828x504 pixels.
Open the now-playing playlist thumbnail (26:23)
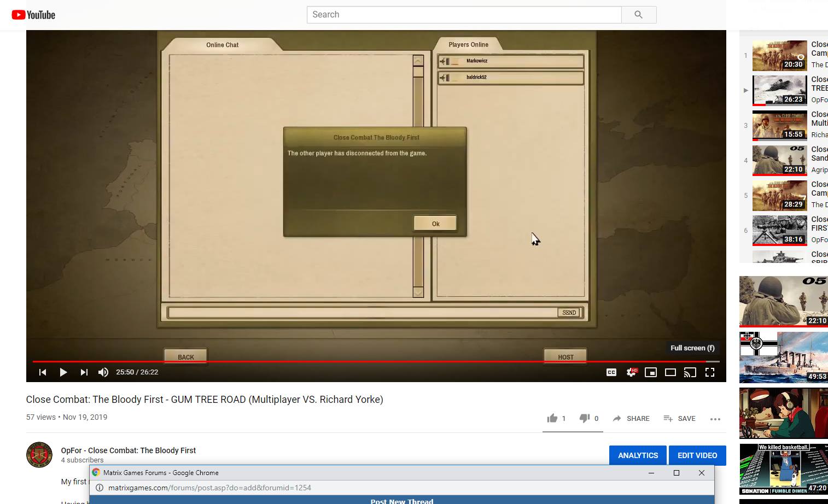coord(780,91)
